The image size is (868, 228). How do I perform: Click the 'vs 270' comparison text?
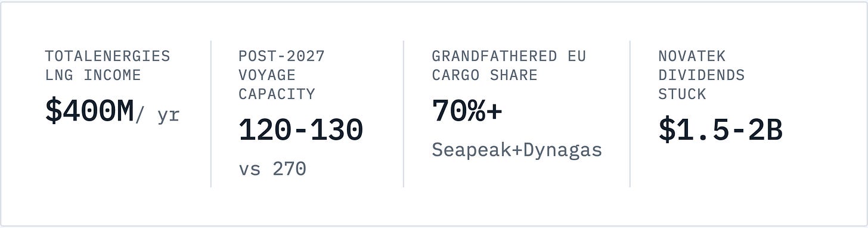(x=272, y=169)
